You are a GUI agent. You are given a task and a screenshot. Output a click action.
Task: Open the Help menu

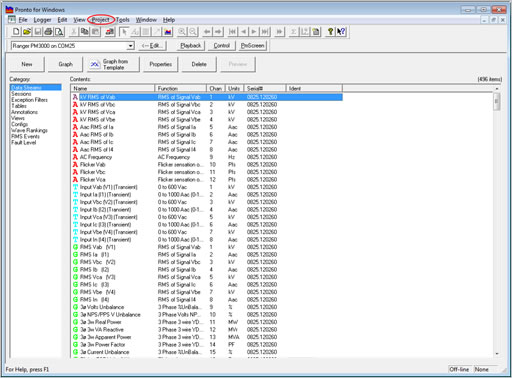169,20
